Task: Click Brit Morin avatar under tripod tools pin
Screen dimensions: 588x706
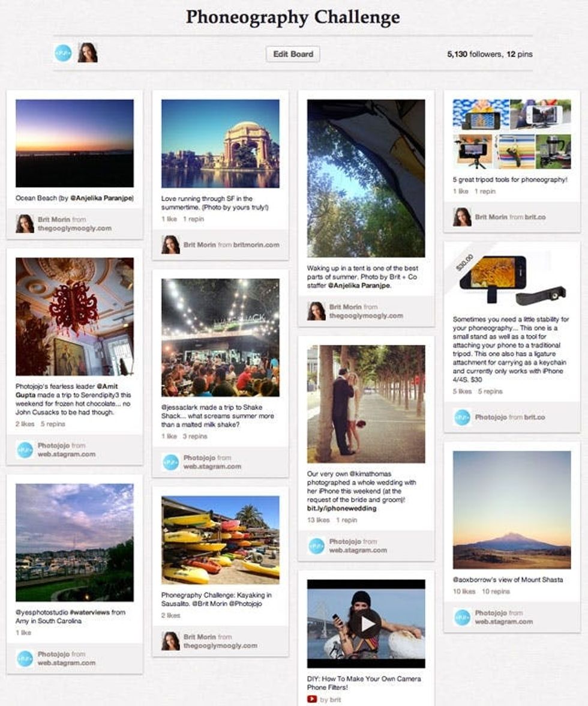Action: 462,217
